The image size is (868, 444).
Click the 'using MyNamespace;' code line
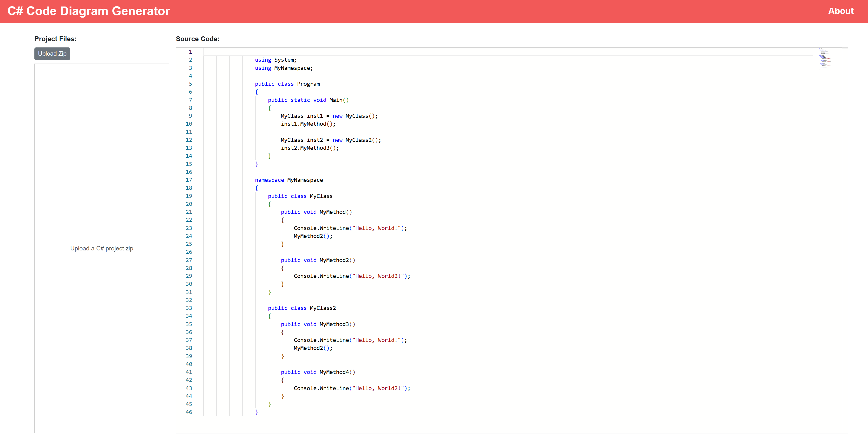tap(284, 68)
